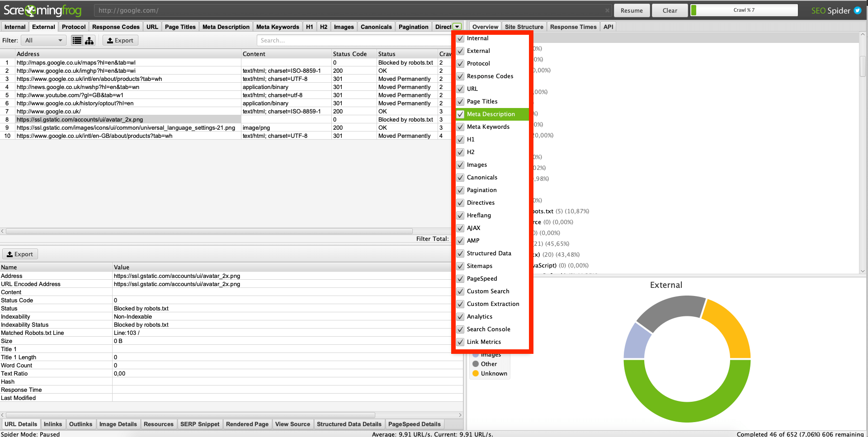Toggle the Link Metrics checkbox
The width and height of the screenshot is (868, 437).
460,342
